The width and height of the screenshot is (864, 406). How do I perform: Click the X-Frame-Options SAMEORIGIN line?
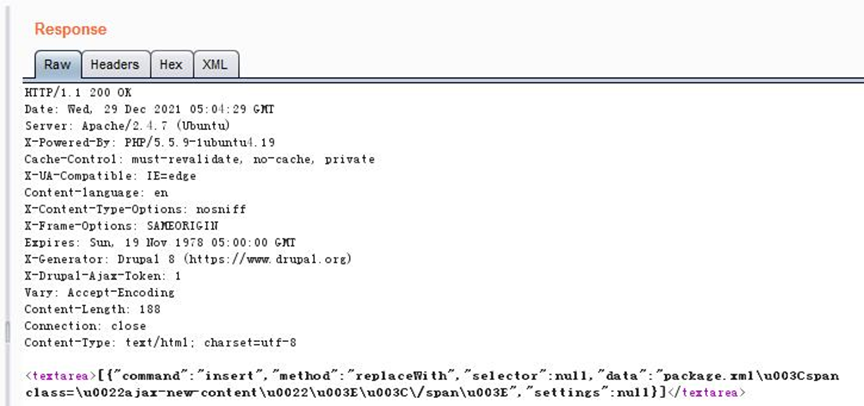(121, 226)
